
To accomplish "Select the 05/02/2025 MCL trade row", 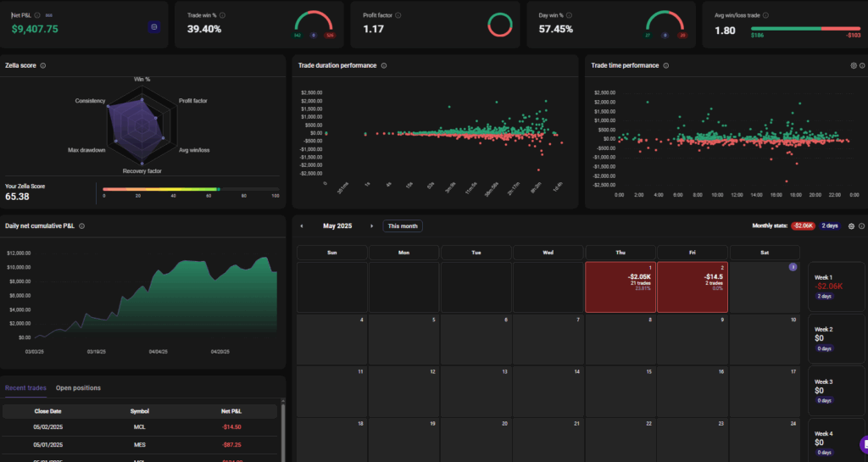I will pyautogui.click(x=140, y=427).
